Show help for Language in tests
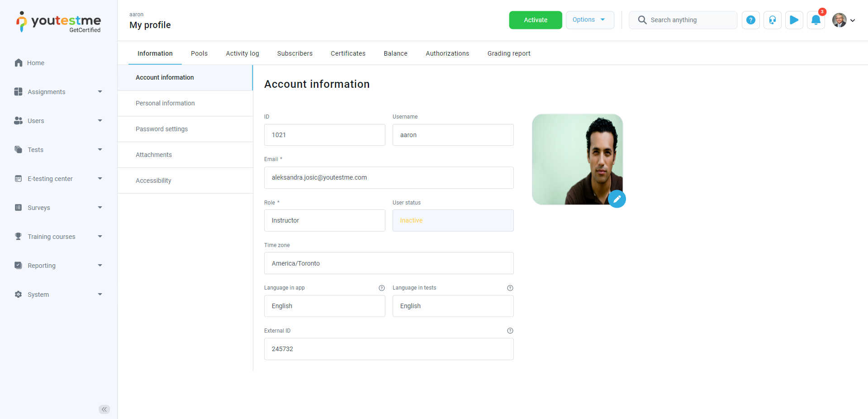 (510, 288)
